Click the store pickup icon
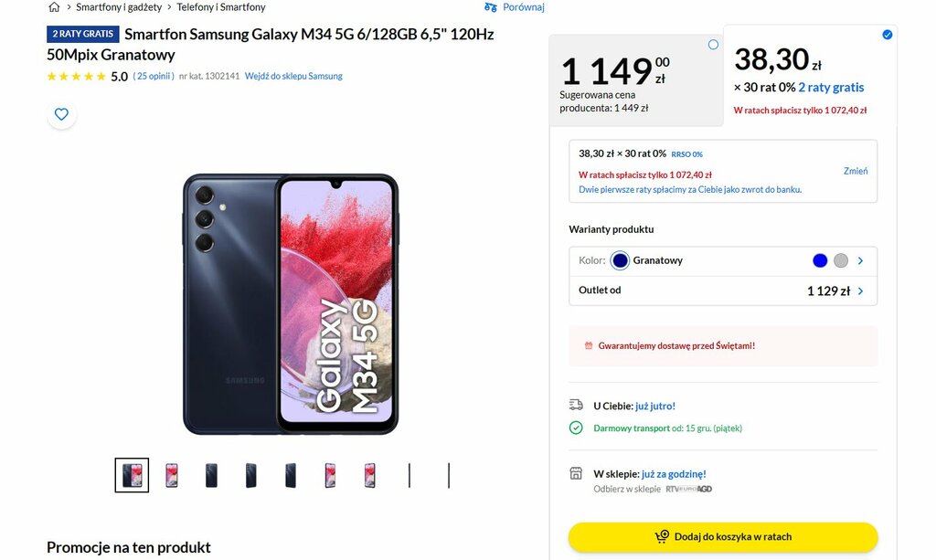Viewport: 936px width, 560px height. click(x=576, y=473)
